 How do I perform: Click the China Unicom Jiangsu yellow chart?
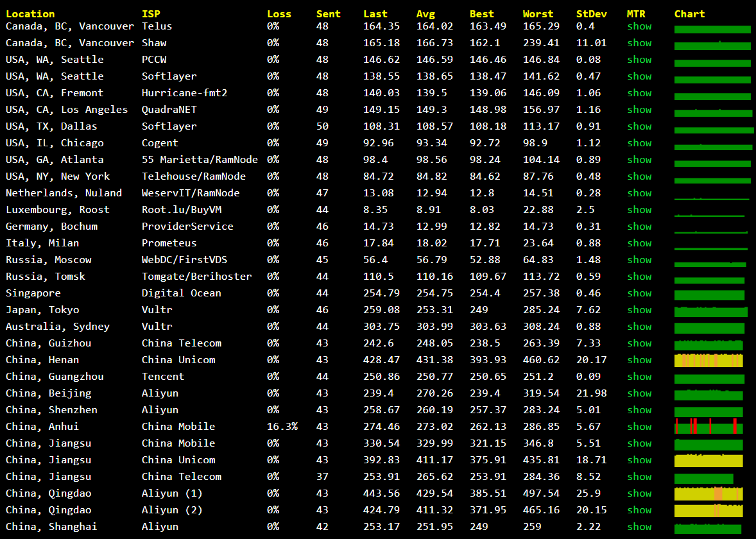click(x=709, y=461)
